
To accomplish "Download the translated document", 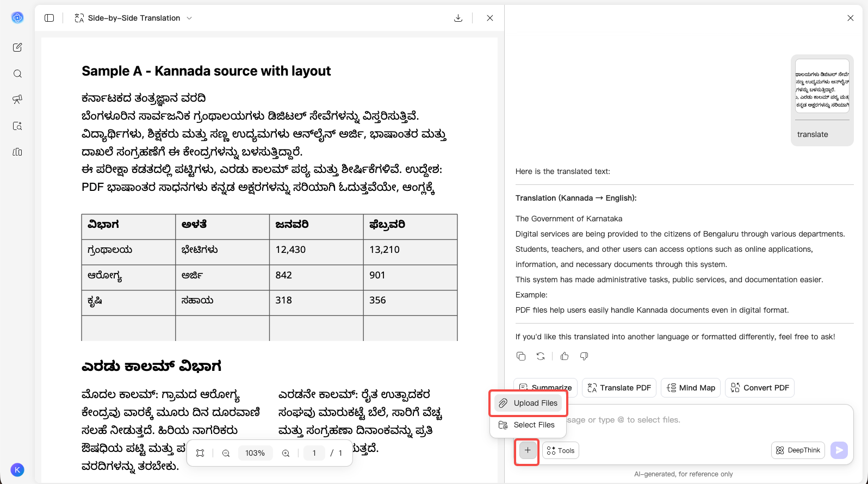I will coord(458,18).
